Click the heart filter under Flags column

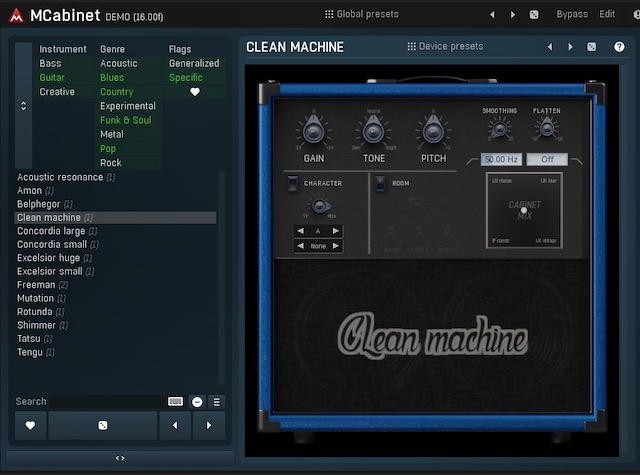195,92
